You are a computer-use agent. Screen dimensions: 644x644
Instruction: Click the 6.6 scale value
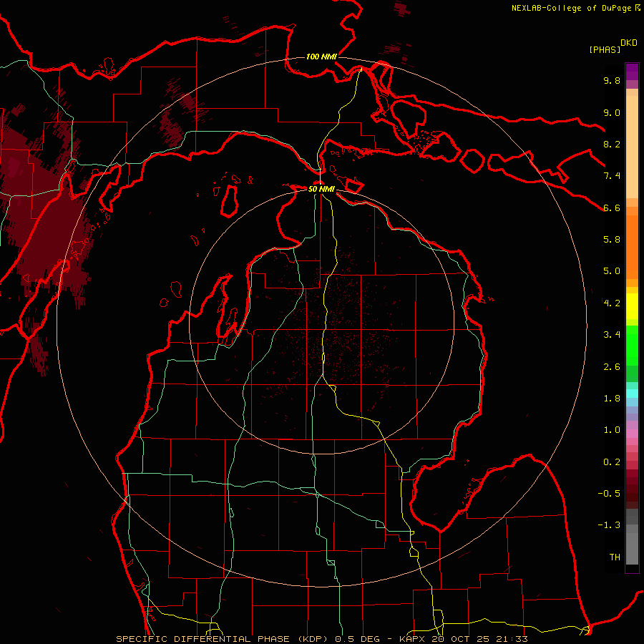pos(612,208)
